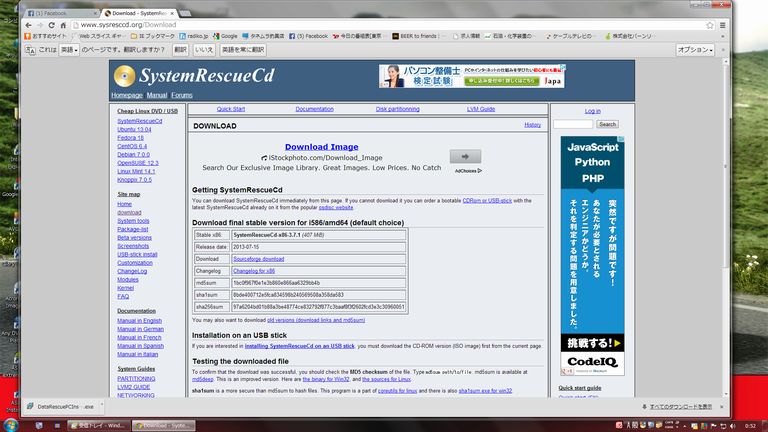Open the History link

click(532, 125)
